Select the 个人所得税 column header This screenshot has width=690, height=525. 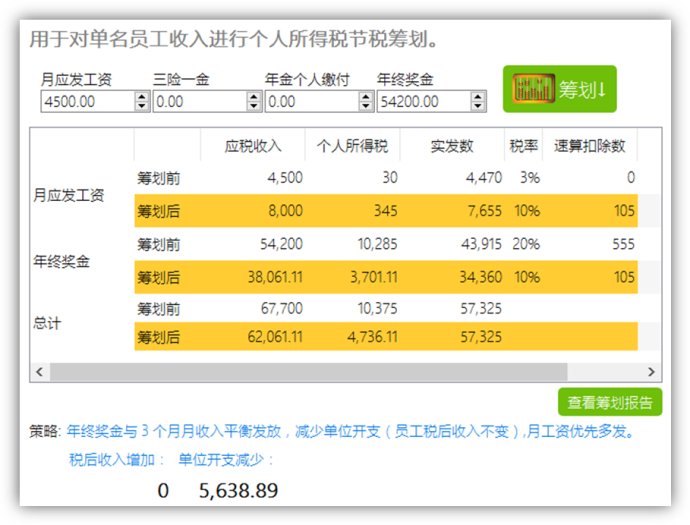(352, 146)
